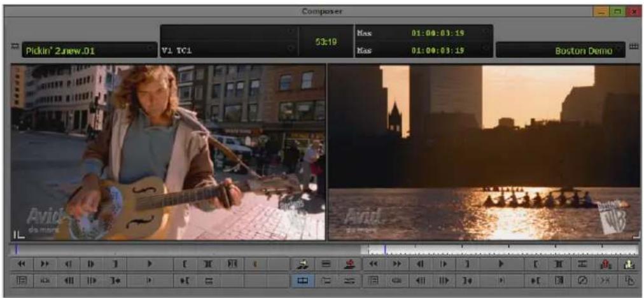Go to IN point in record monitor
Screen dimensions: 644x298
click(x=536, y=280)
